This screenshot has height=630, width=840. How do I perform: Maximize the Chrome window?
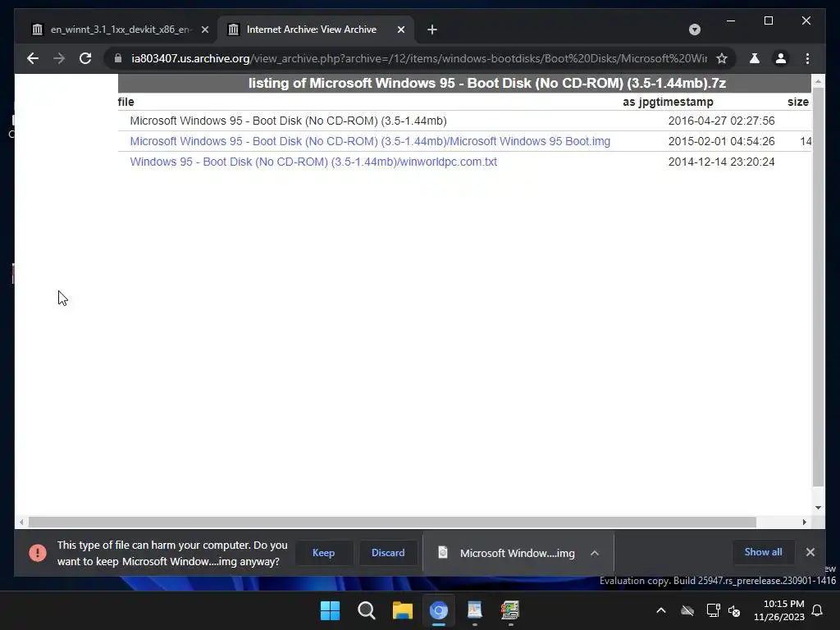[x=768, y=21]
